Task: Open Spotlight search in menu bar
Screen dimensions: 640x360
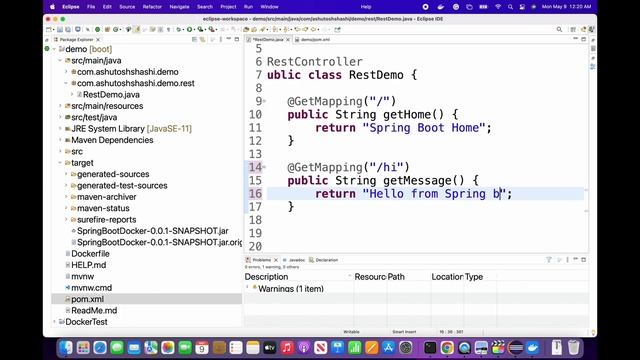Action: (510, 7)
